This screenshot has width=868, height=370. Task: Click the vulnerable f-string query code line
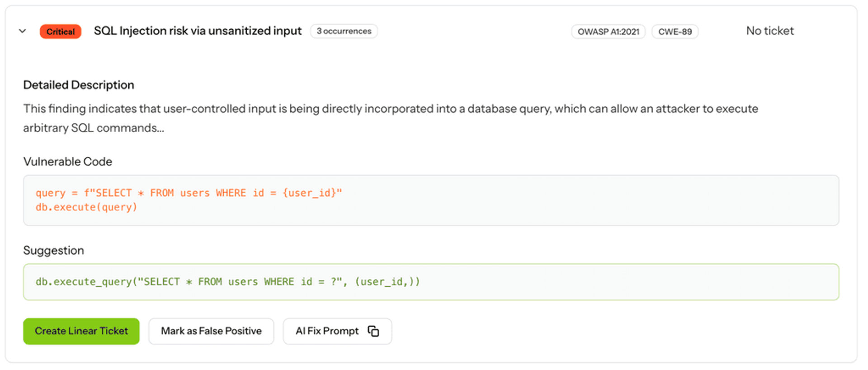pos(189,193)
